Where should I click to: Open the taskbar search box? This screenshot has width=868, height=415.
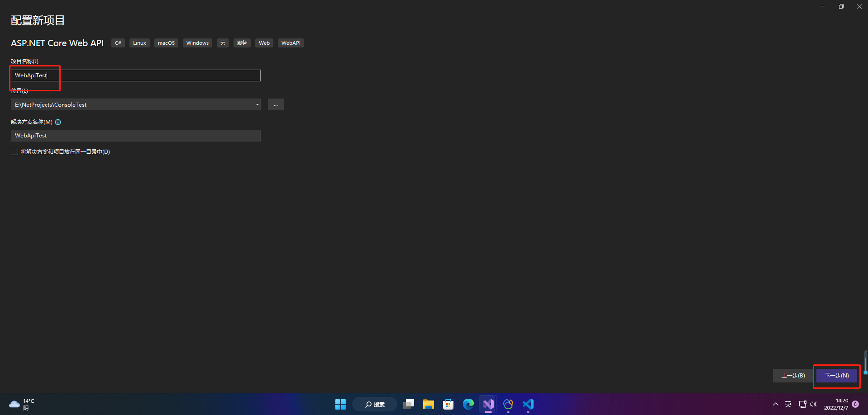pos(375,404)
